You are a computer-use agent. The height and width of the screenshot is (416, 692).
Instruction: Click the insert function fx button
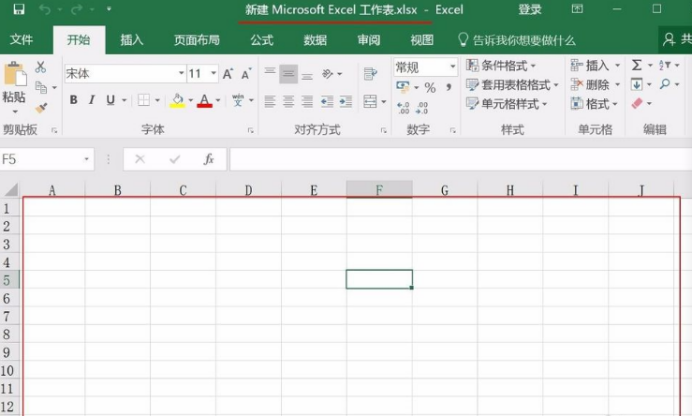[209, 159]
